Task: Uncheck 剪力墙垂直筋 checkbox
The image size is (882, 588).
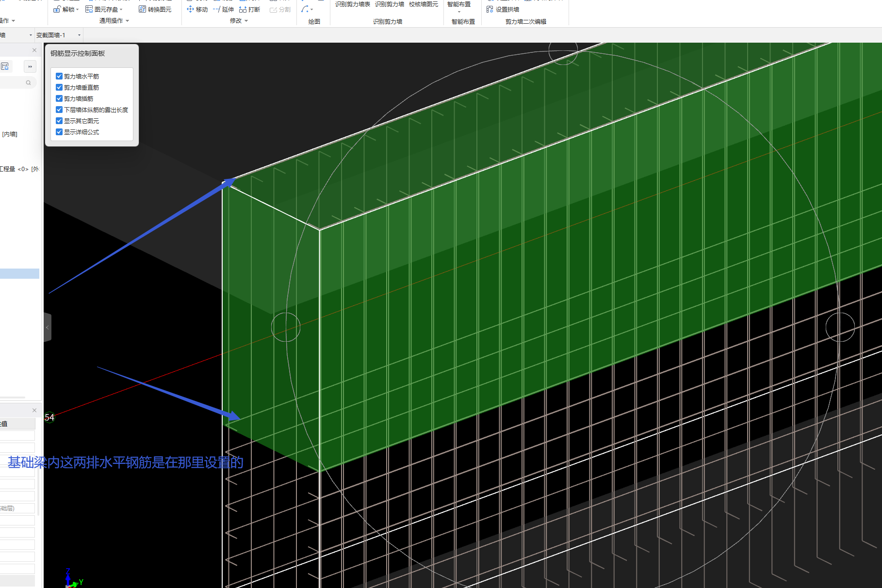Action: pos(59,87)
